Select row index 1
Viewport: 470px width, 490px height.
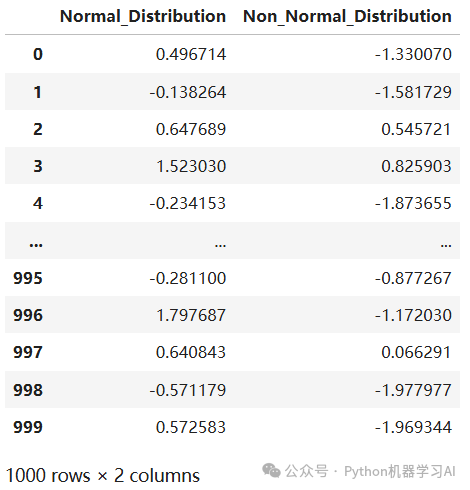[38, 92]
